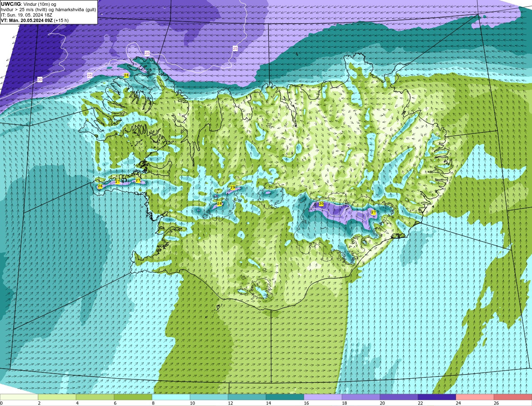Screen dimensions: 532x406
Task: Click the legend scale number 8
Action: point(153,403)
